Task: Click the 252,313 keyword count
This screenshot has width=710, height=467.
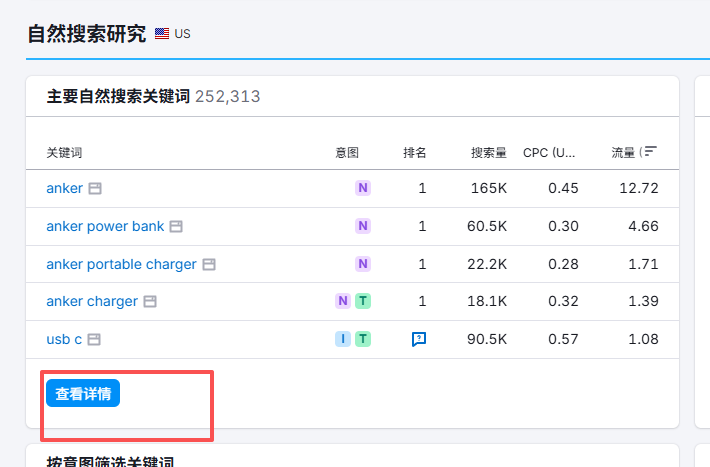Action: [x=227, y=97]
